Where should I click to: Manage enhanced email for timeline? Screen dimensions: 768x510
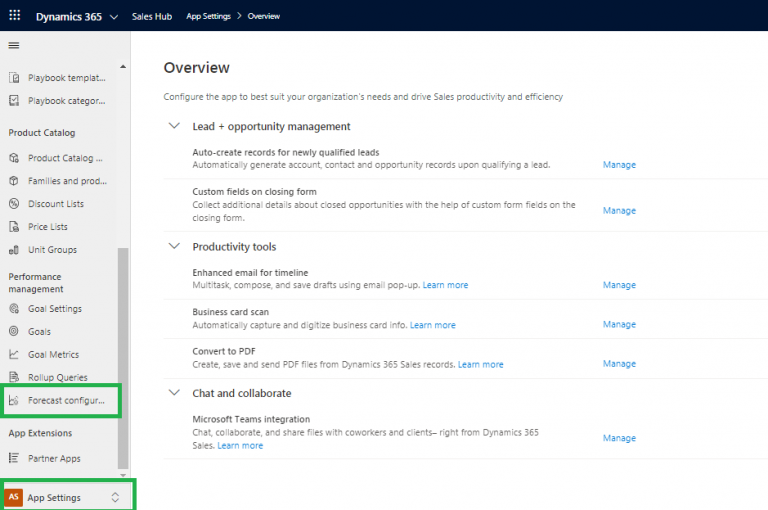point(619,285)
